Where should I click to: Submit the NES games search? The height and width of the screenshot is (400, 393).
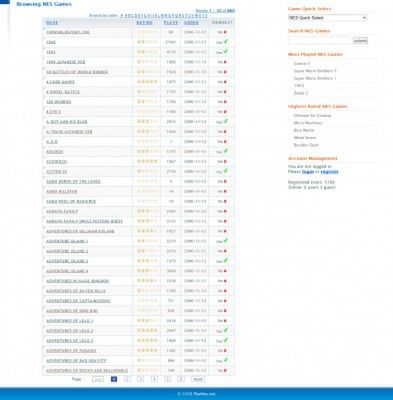(360, 41)
